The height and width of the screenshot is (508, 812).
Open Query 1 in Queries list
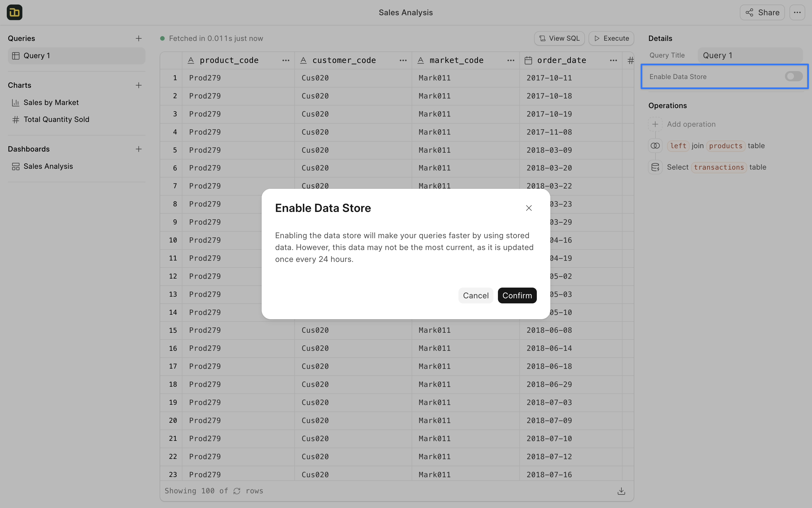[76, 56]
